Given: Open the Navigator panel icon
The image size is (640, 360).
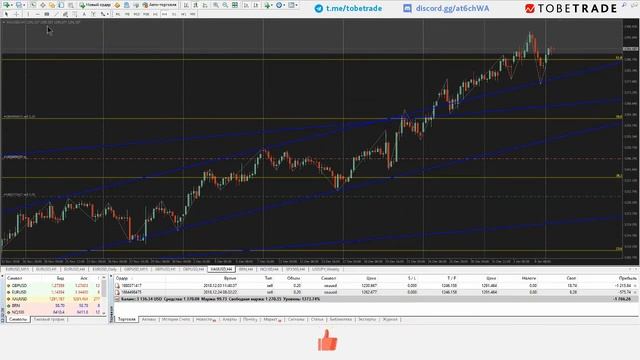Looking at the screenshot, I should [x=52, y=5].
